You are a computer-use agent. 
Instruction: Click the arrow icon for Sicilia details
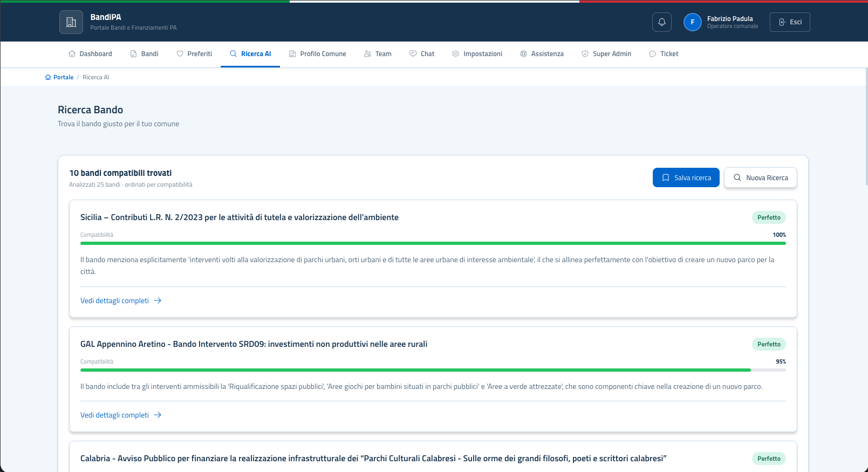point(158,300)
